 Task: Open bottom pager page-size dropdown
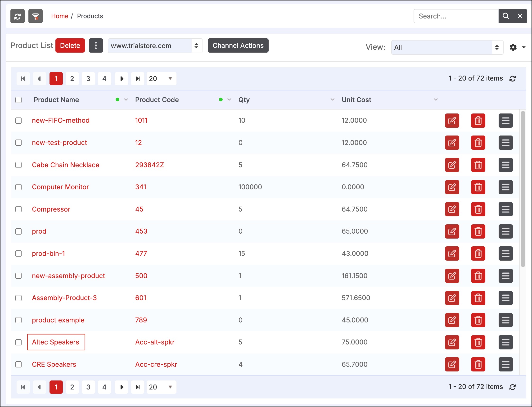point(161,387)
